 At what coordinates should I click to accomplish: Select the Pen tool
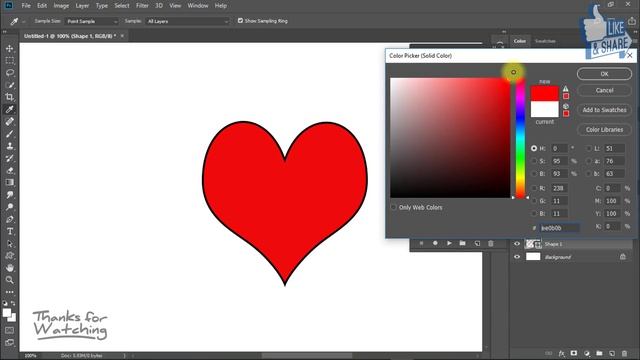pos(9,219)
